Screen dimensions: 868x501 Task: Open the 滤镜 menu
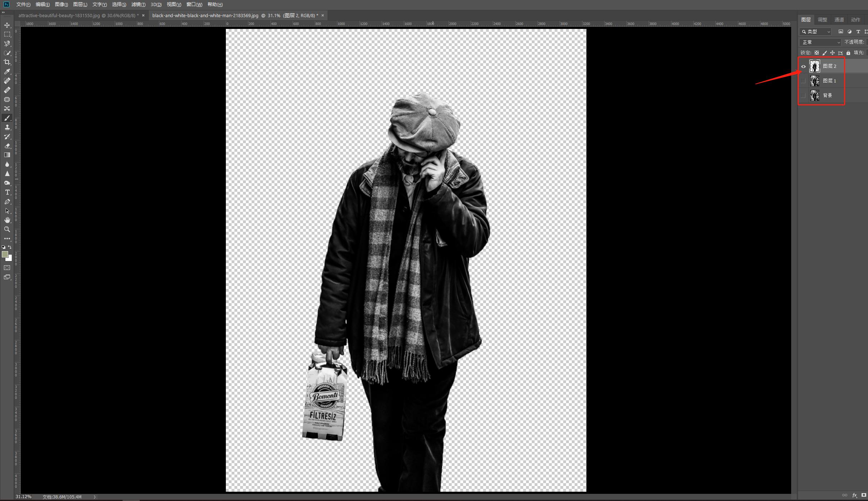(x=138, y=4)
